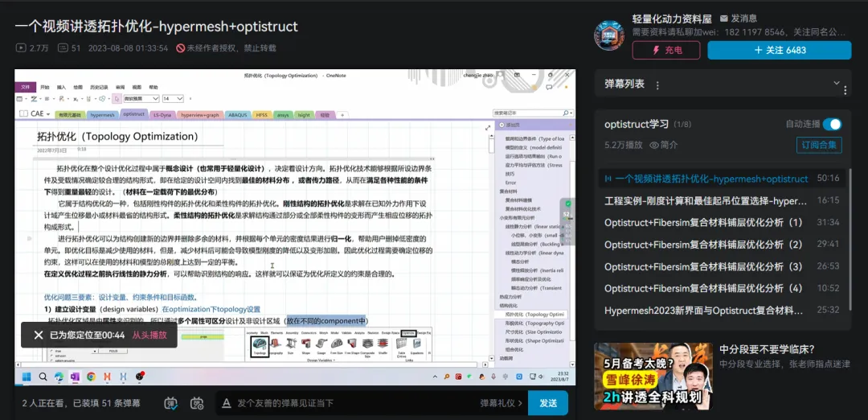The width and height of the screenshot is (868, 420).
Task: Switch to the hypermesh section tab
Action: 102,115
